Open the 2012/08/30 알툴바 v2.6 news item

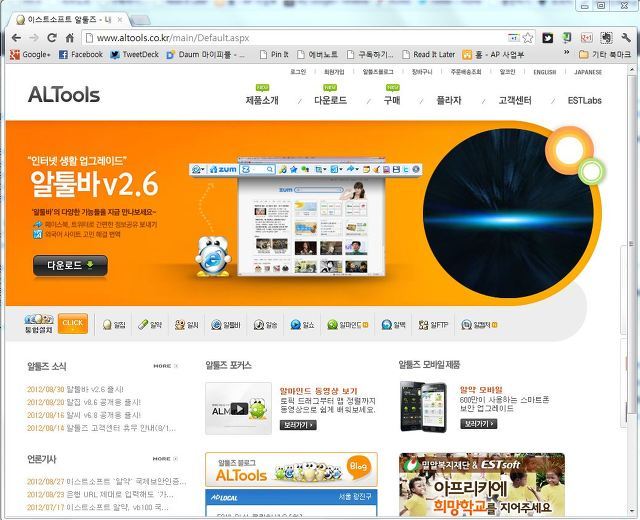75,389
